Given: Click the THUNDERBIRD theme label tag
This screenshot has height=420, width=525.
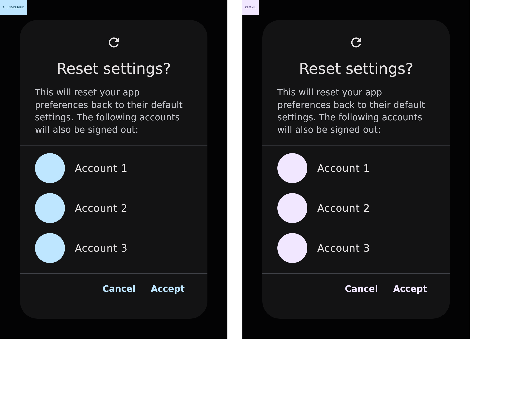Looking at the screenshot, I should (13, 7).
